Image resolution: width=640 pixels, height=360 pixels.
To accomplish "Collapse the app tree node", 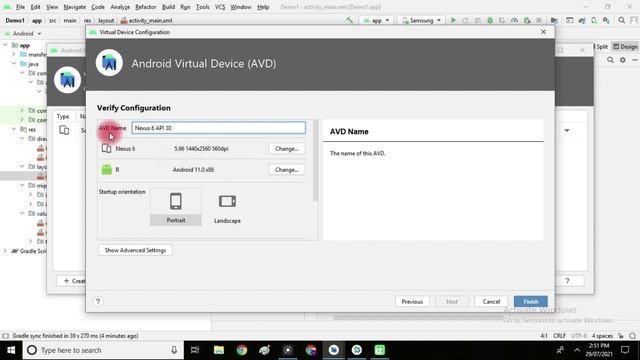I will [x=6, y=45].
